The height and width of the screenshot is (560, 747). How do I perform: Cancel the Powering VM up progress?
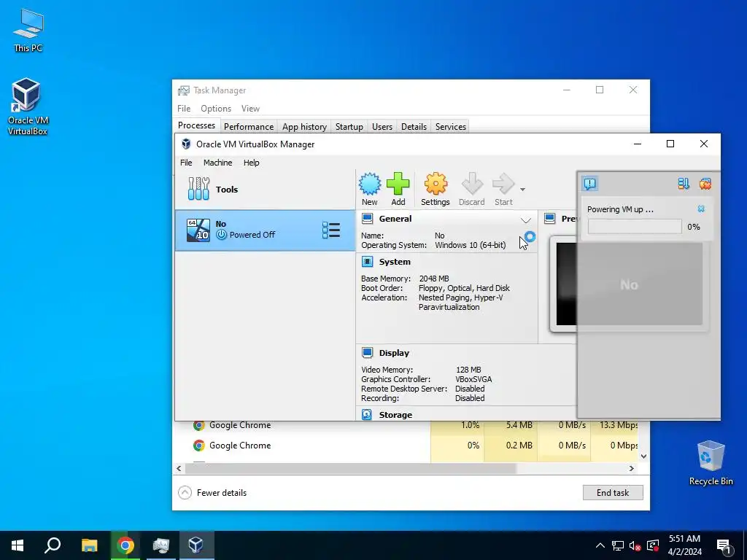point(701,209)
